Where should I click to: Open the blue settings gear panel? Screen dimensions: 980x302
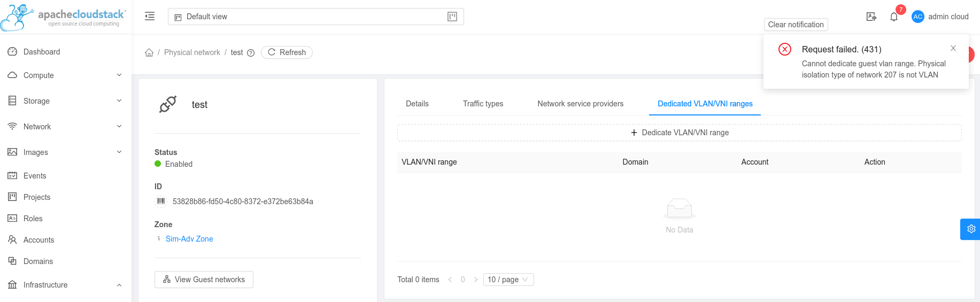[x=970, y=229]
